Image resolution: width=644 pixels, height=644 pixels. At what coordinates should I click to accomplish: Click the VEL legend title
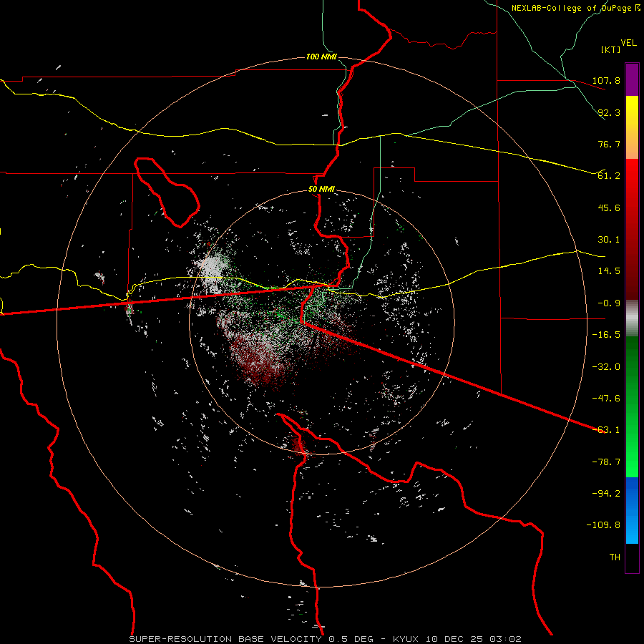coord(628,43)
